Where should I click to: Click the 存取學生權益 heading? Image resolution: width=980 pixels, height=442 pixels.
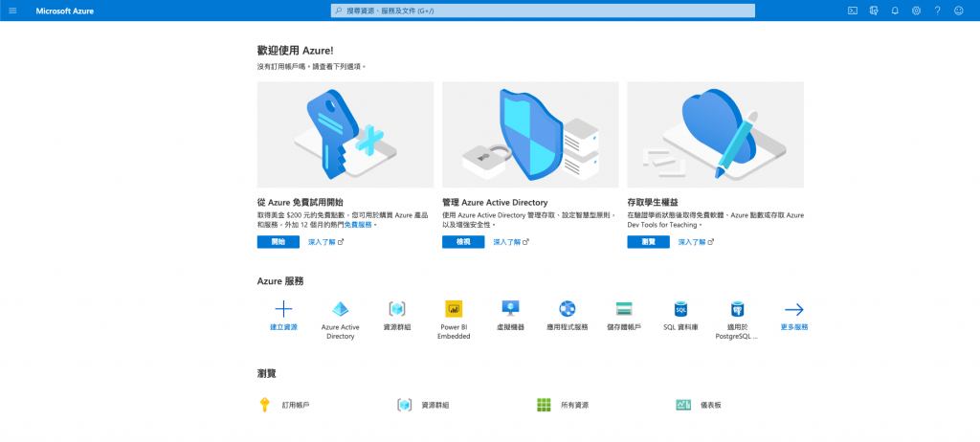(653, 202)
